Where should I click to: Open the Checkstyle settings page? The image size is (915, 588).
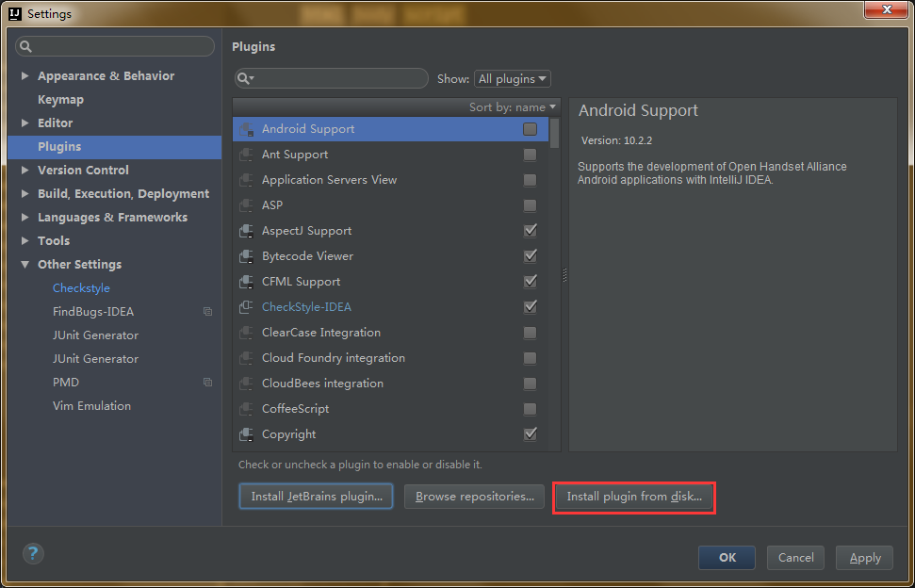81,287
